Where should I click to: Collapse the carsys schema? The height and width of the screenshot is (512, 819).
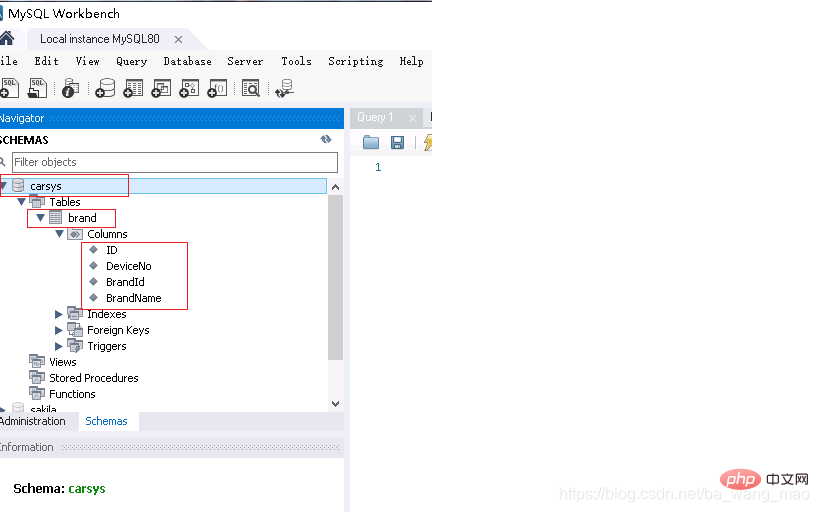(x=4, y=185)
